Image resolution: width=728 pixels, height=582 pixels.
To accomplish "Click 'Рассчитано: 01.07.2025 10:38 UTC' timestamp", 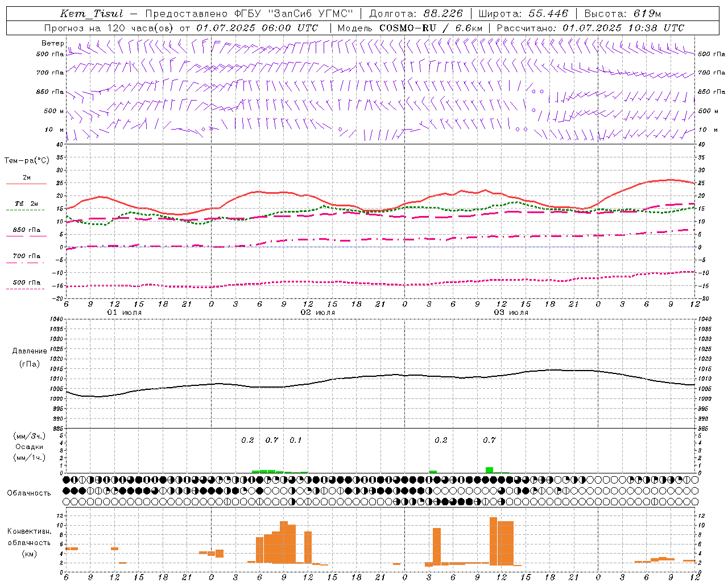I will (x=590, y=28).
